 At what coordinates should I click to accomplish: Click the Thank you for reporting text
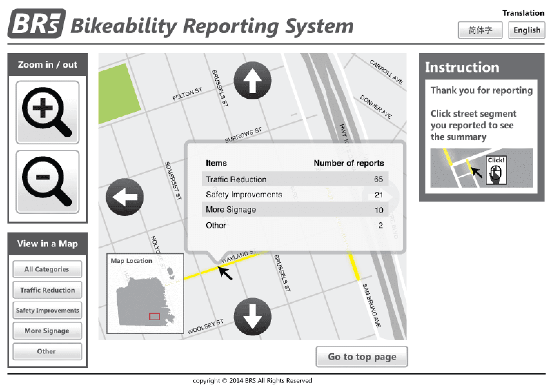[x=482, y=90]
